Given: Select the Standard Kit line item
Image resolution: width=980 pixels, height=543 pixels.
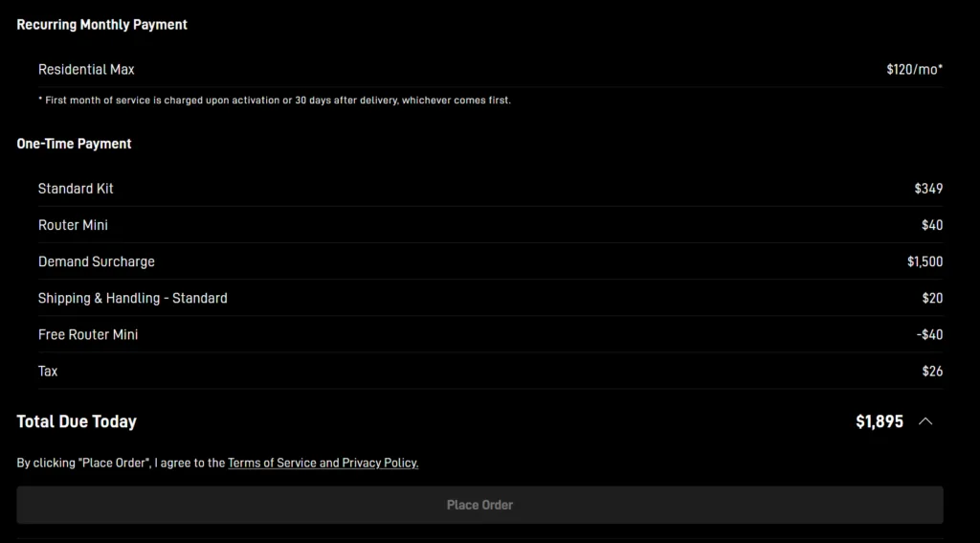Looking at the screenshot, I should pos(76,189).
